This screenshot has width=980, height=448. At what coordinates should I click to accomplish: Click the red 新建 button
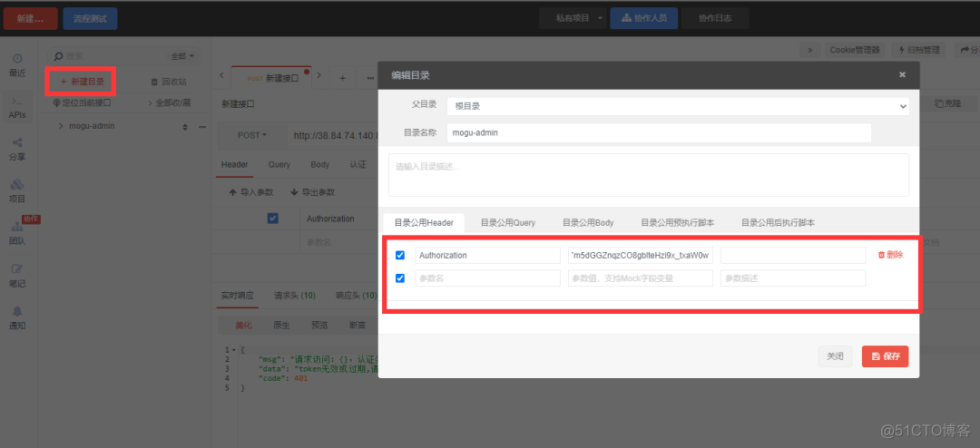tap(31, 19)
